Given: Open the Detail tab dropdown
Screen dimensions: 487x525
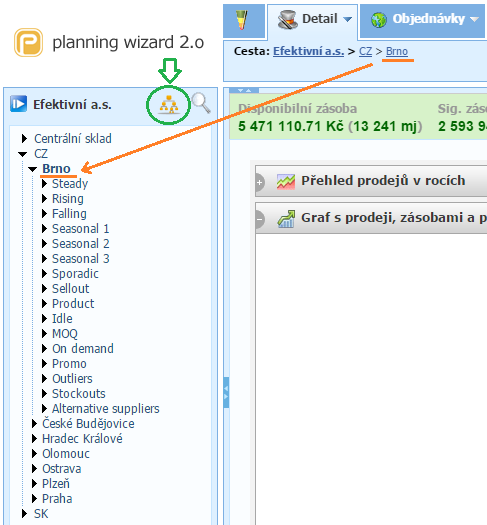Looking at the screenshot, I should click(348, 19).
